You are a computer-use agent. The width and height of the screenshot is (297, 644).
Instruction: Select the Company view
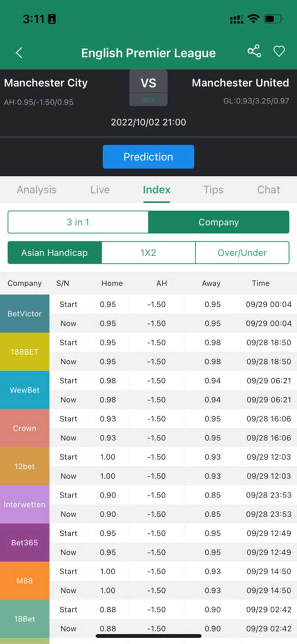coord(219,222)
